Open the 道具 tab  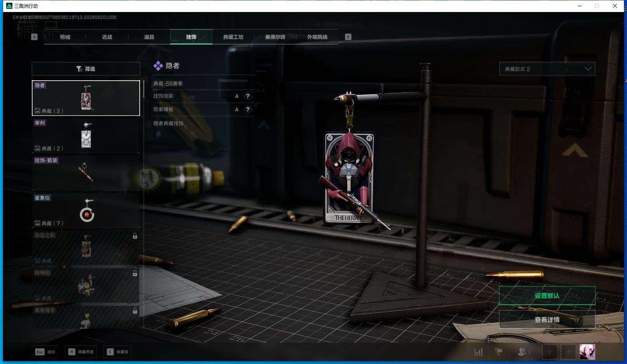click(x=149, y=37)
